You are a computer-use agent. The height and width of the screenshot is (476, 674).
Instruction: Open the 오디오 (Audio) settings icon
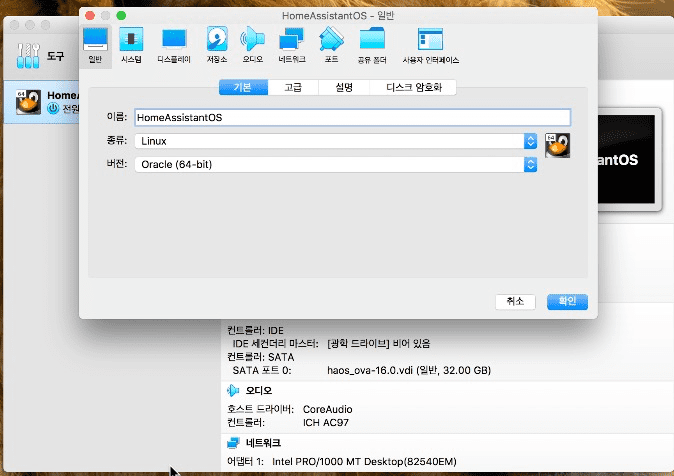[252, 46]
